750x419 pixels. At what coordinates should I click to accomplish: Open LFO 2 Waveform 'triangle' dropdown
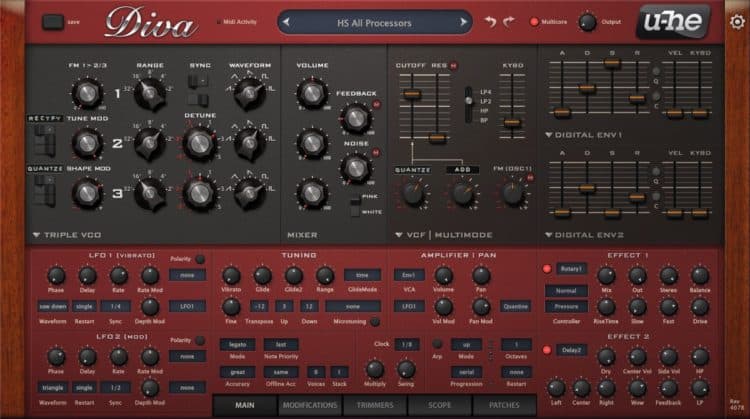(53, 387)
